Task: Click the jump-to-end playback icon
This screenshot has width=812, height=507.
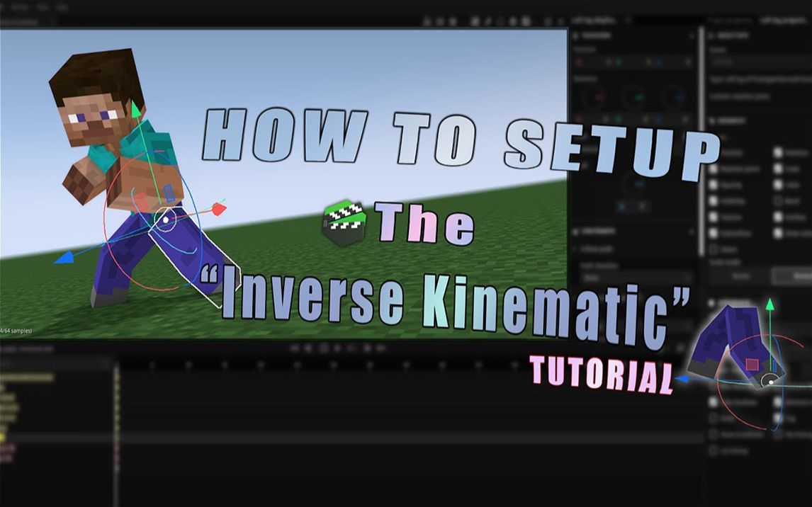Action: point(366,348)
